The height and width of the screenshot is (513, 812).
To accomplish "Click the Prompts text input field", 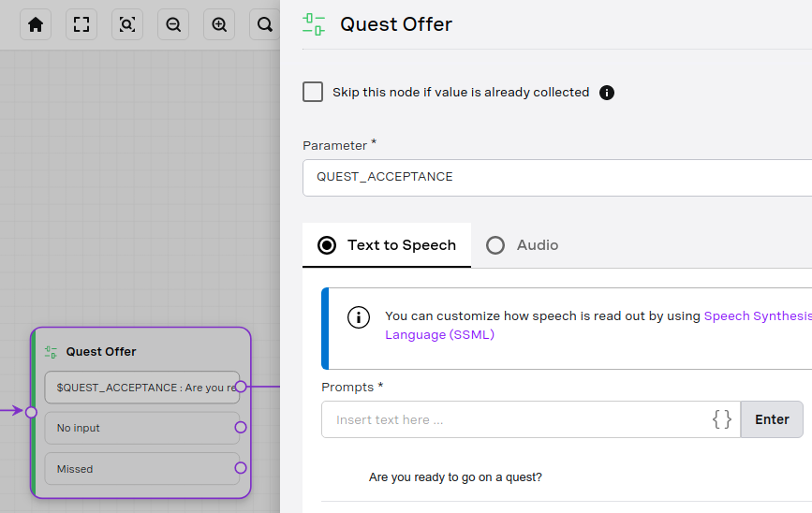I will pyautogui.click(x=531, y=419).
